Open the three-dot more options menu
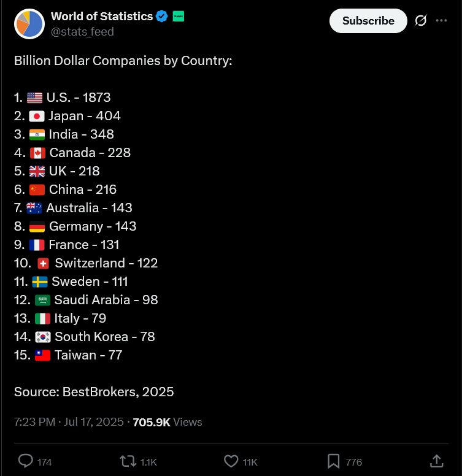This screenshot has height=476, width=462. pos(441,21)
